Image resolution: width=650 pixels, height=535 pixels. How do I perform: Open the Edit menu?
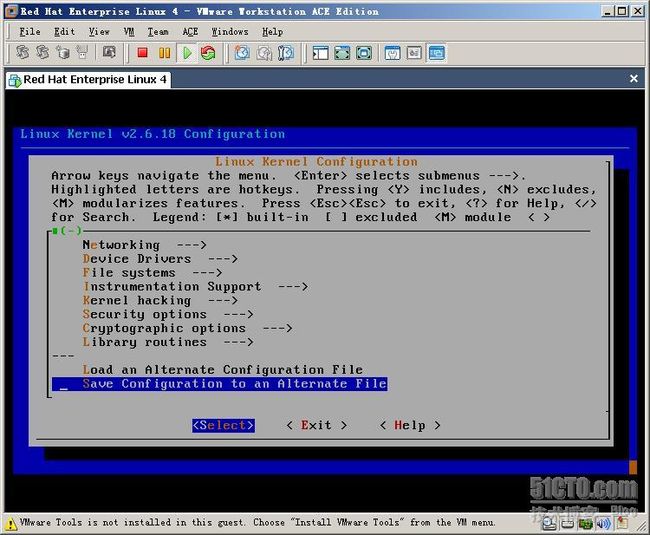[x=64, y=31]
